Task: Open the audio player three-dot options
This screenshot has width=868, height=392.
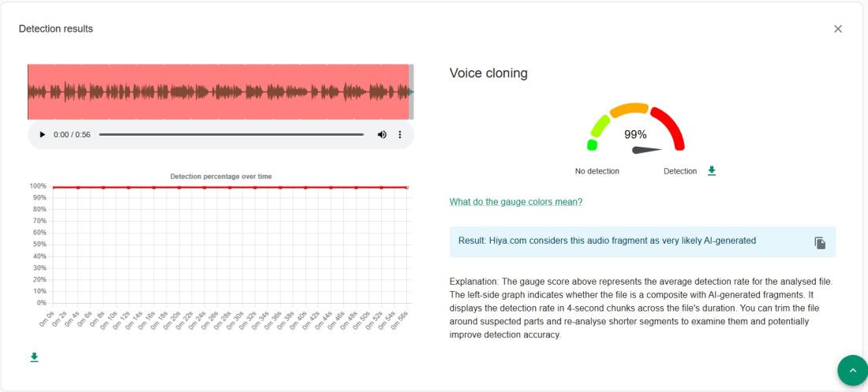Action: (x=400, y=135)
